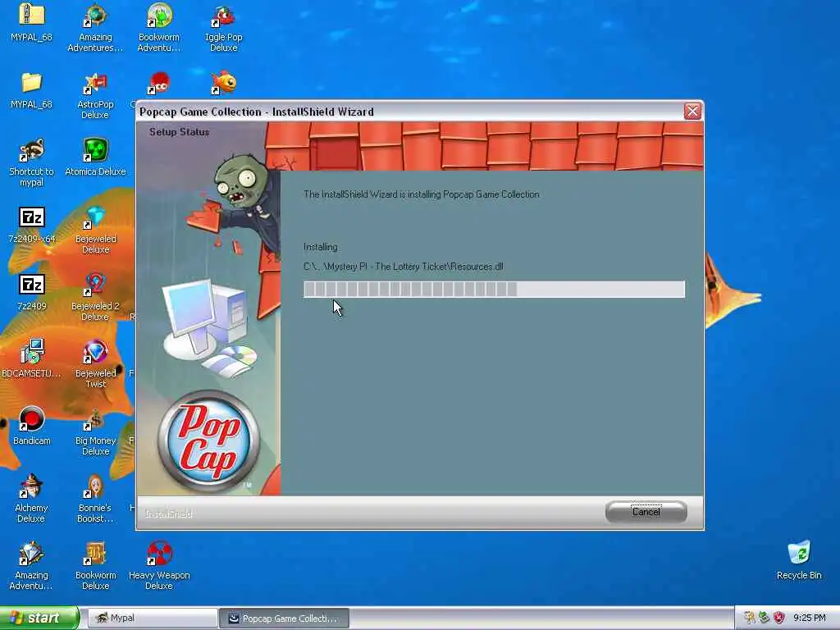Click the red shield tray icon
This screenshot has width=840, height=630.
tap(779, 618)
